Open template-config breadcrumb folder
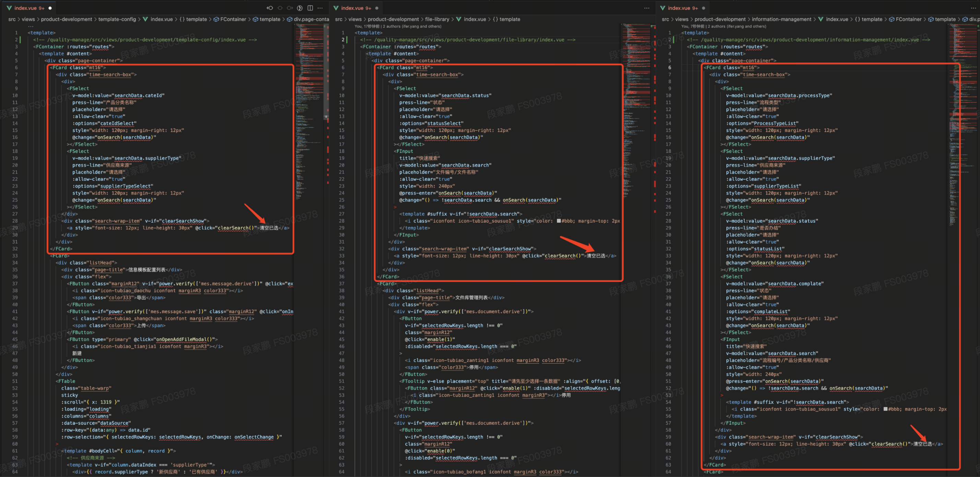Viewport: 980px width, 477px height. (117, 19)
